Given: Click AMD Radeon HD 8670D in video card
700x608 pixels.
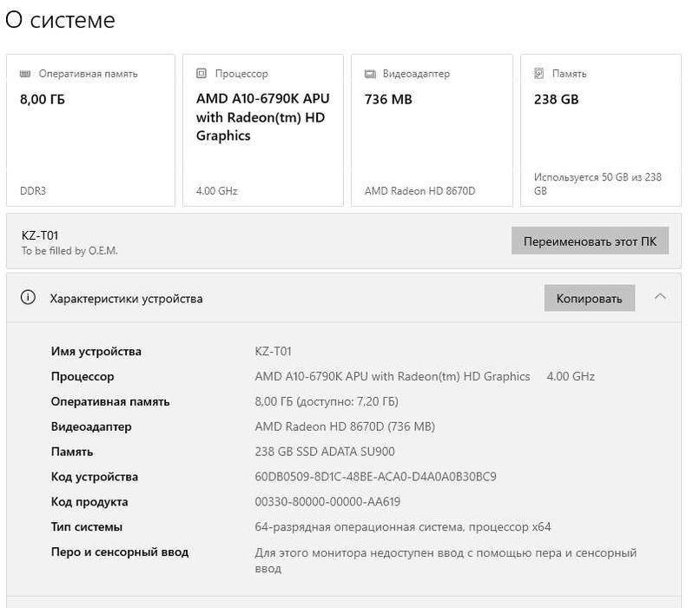Looking at the screenshot, I should (420, 191).
